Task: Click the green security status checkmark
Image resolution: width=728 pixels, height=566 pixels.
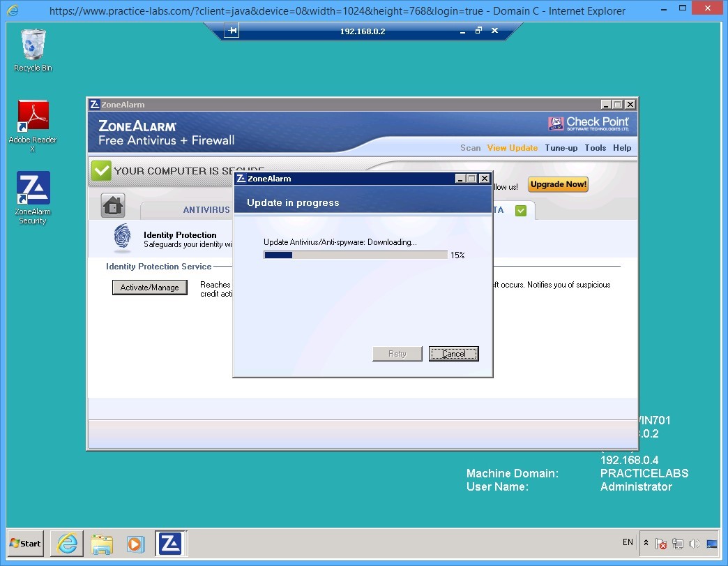Action: (102, 170)
